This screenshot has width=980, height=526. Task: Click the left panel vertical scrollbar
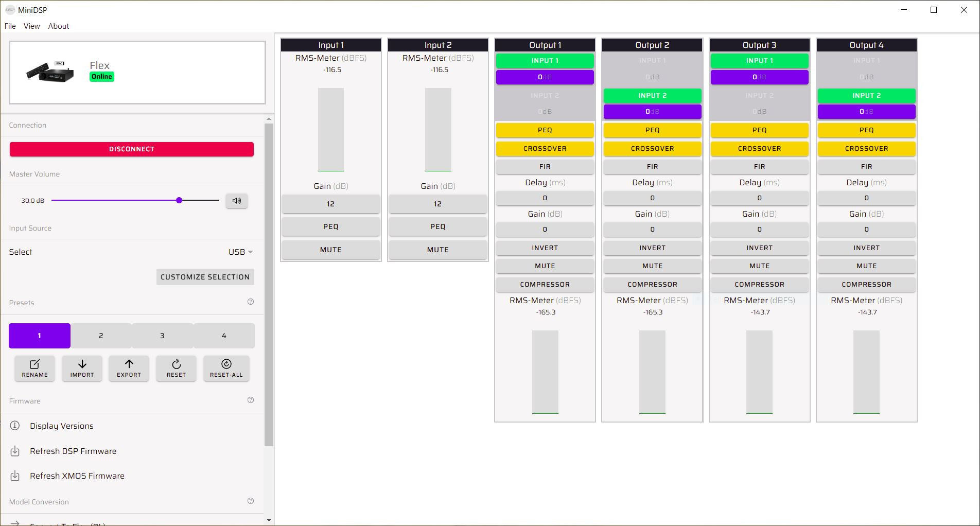pyautogui.click(x=269, y=285)
